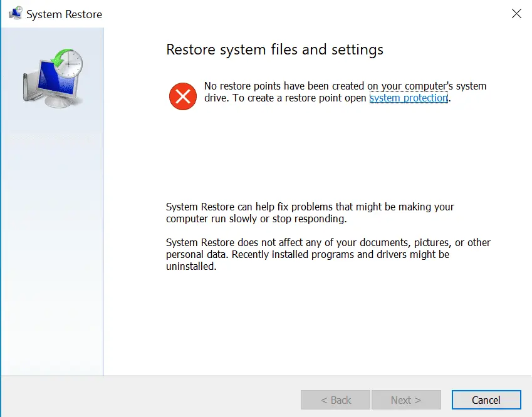Image resolution: width=532 pixels, height=417 pixels.
Task: Click the greyed-out Next > button
Action: tap(406, 400)
